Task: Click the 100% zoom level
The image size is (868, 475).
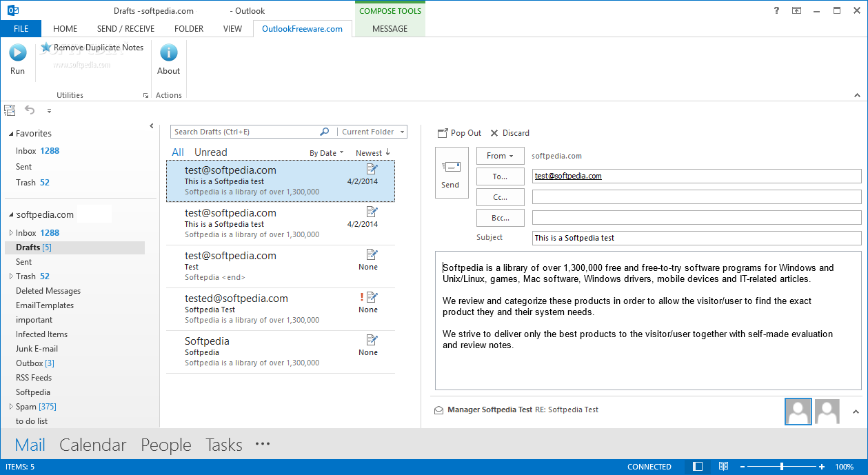Action: [x=845, y=467]
